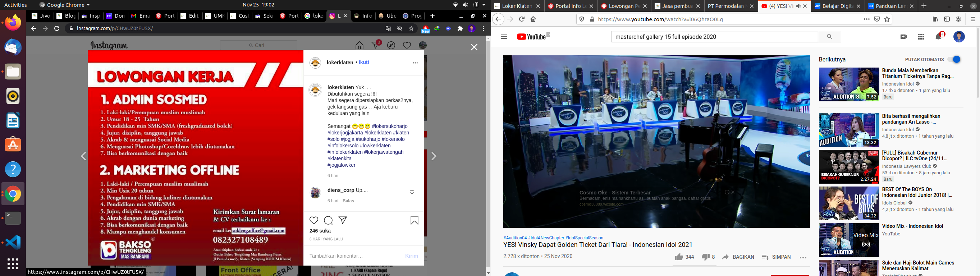Switch to Belajar Digital Firefox tab
Viewport: 980px width, 276px height.
point(837,6)
